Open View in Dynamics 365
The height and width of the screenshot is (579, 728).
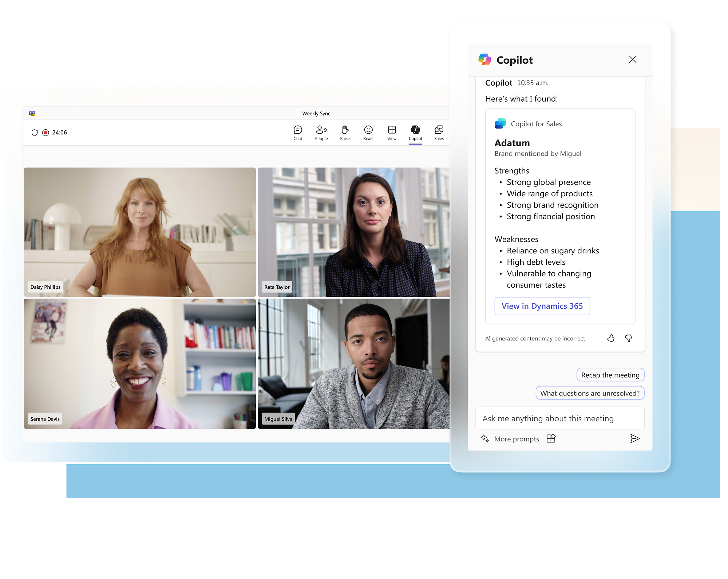pos(542,306)
